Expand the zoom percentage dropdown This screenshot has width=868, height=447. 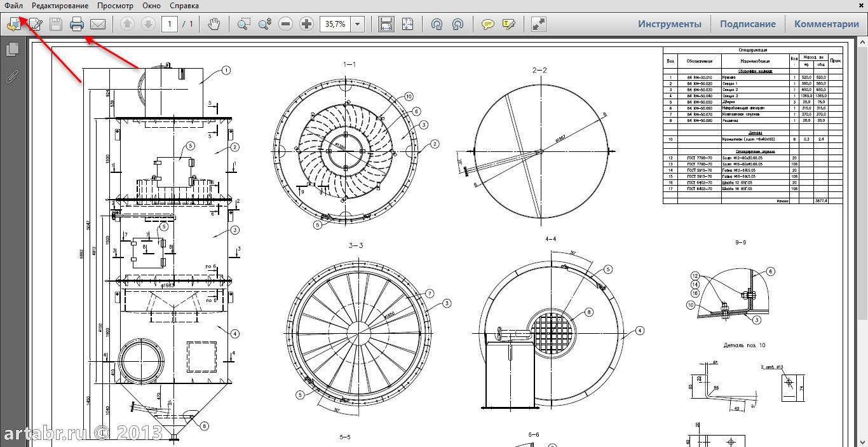click(358, 24)
